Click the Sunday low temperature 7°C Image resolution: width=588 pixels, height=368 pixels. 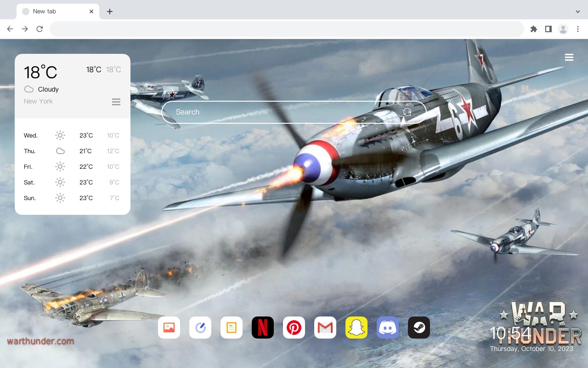coord(114,198)
